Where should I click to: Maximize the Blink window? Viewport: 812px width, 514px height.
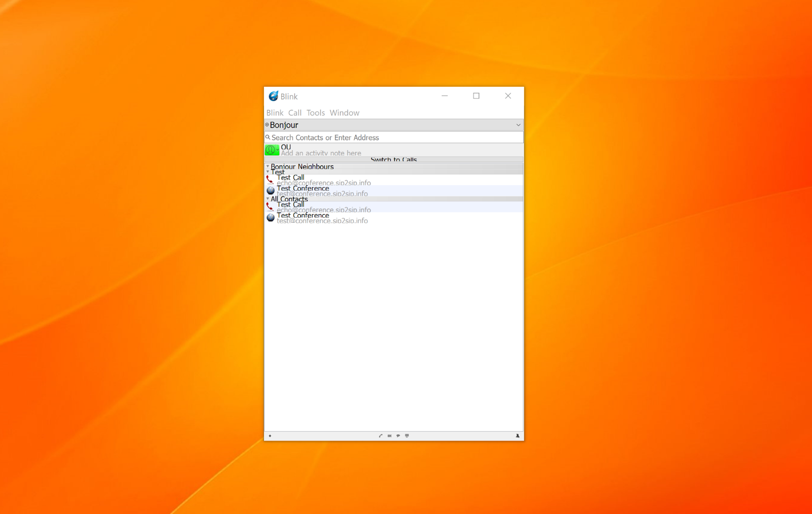point(476,96)
